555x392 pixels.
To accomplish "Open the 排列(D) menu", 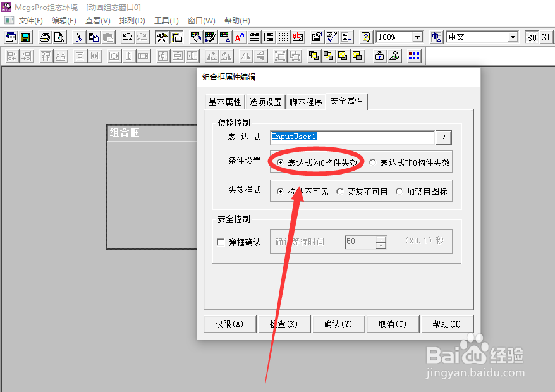I will coord(132,21).
